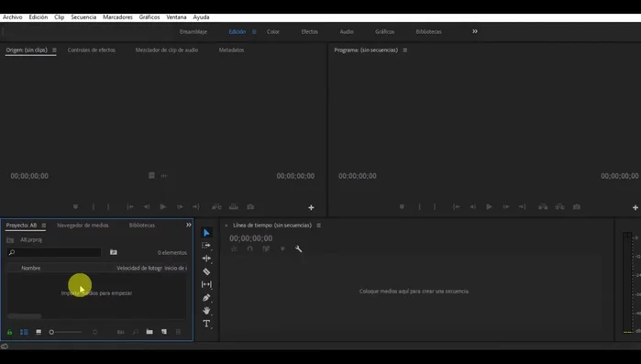This screenshot has width=641, height=364.
Task: Click timeline timecode 00;00;00;00
Action: click(250, 238)
